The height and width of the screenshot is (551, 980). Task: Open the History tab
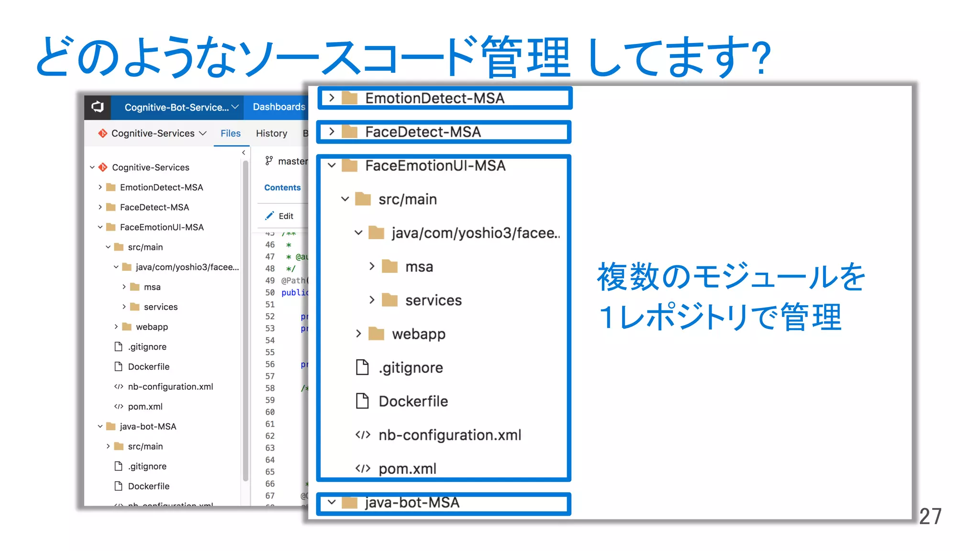271,133
